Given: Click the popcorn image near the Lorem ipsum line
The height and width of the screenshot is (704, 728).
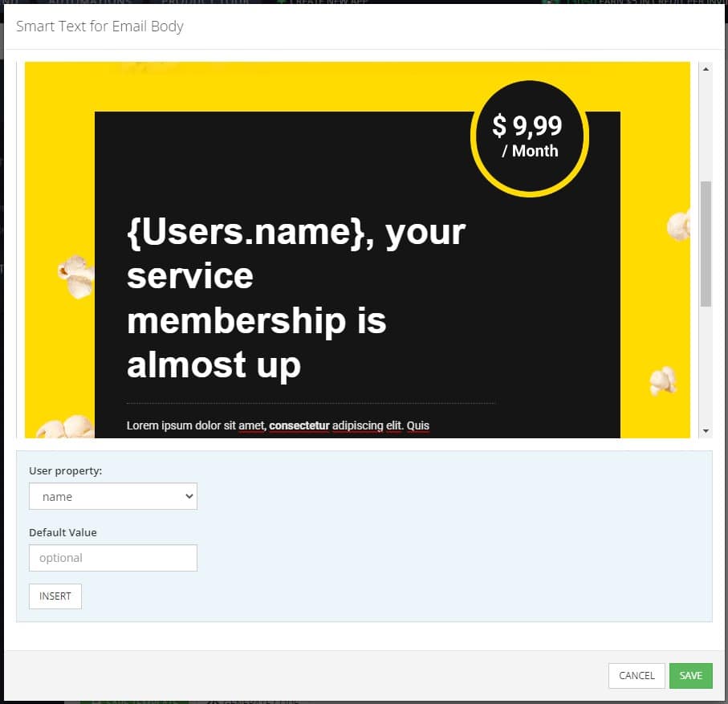Looking at the screenshot, I should coord(66,427).
